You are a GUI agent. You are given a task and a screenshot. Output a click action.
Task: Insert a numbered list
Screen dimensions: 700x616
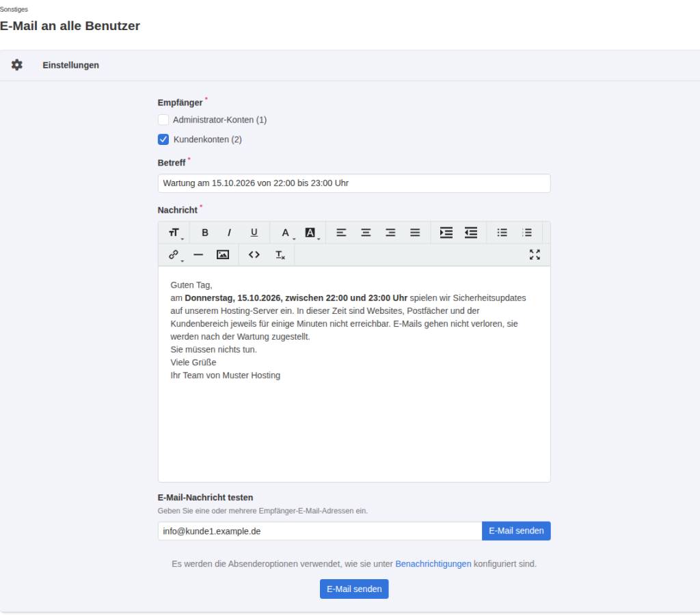pos(527,232)
